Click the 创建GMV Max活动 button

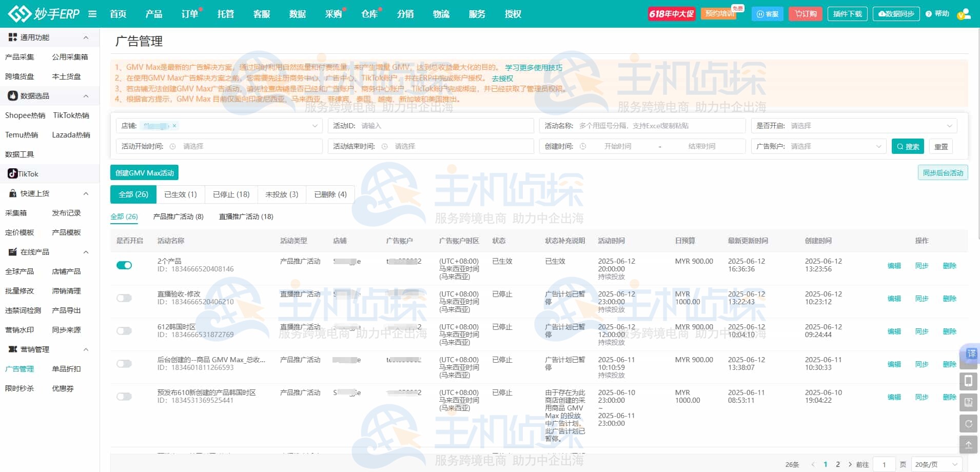(x=144, y=173)
